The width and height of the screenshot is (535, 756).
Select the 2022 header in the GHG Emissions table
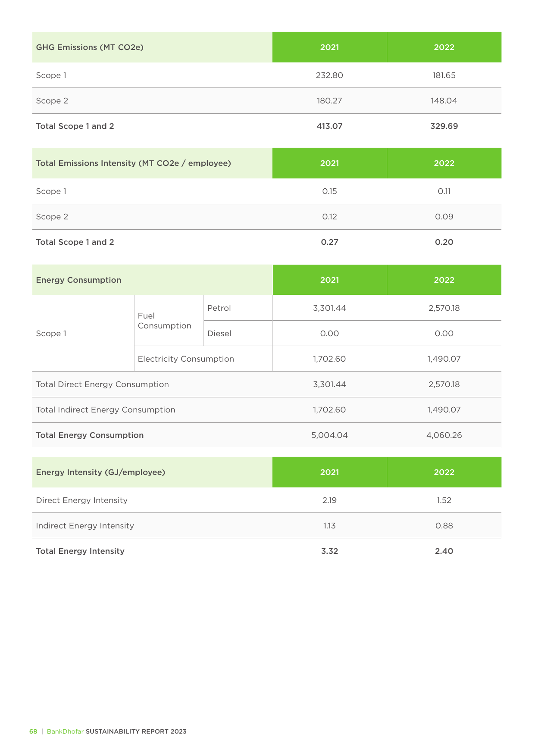click(444, 47)
